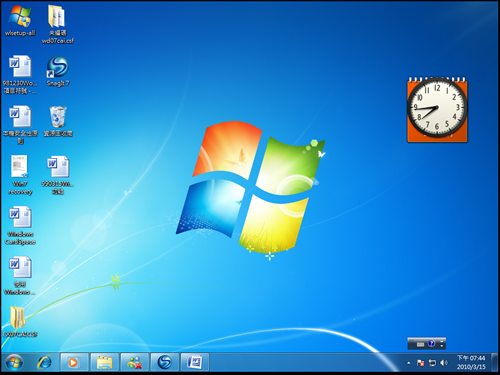Select the wlsetup-all installer desktop icon
Viewport: 500px width, 375px height.
point(20,21)
